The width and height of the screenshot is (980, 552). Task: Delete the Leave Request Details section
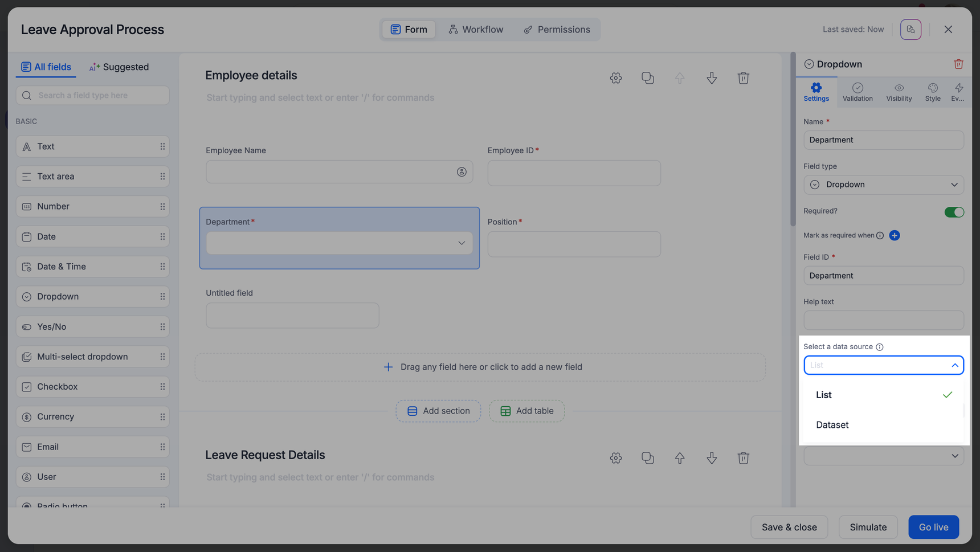[743, 458]
